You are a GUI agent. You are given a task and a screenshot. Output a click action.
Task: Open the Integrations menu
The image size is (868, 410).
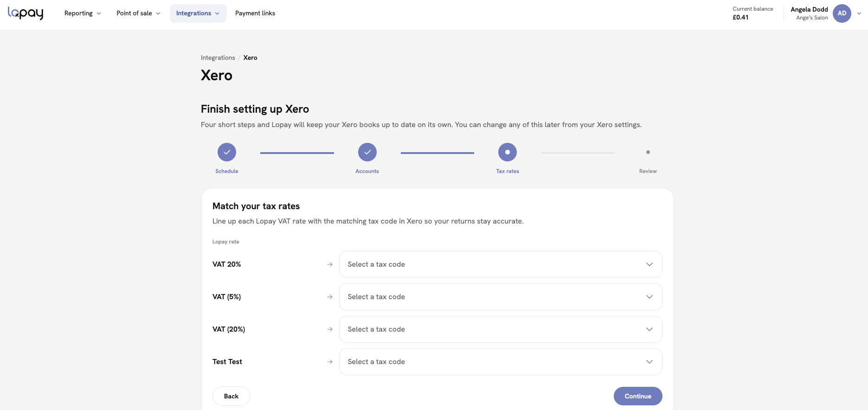tap(198, 13)
